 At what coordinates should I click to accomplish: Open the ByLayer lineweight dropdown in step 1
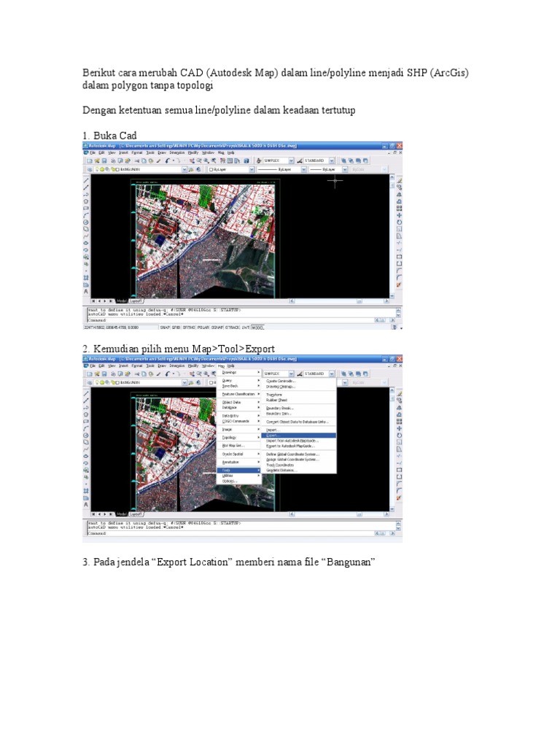[345, 169]
